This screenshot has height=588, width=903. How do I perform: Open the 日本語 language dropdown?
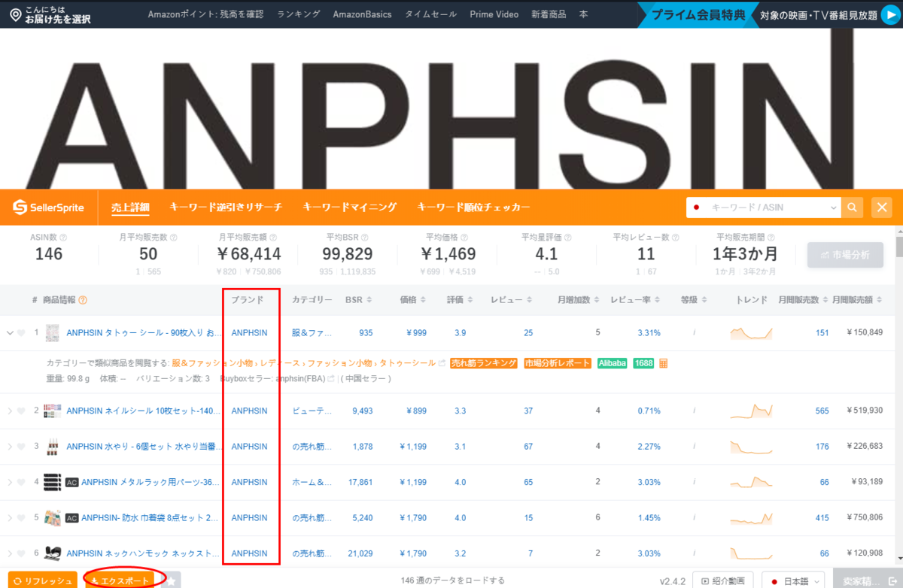click(x=793, y=581)
